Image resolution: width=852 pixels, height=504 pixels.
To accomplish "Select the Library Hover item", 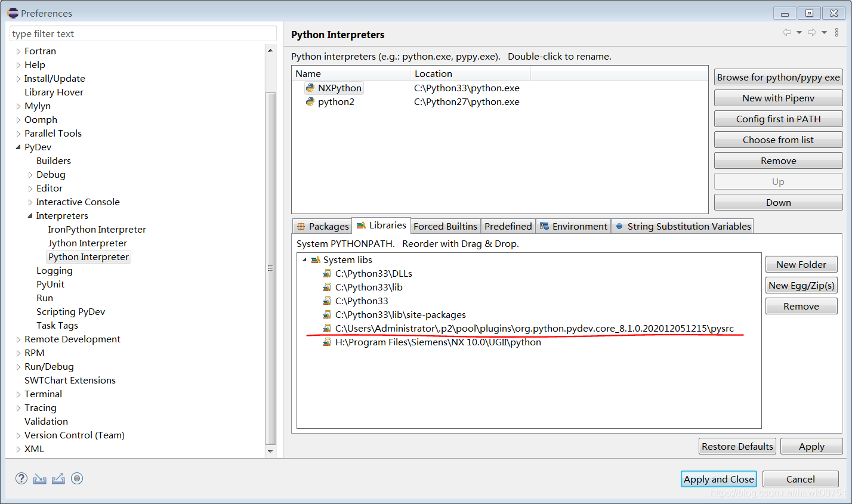I will pos(54,92).
